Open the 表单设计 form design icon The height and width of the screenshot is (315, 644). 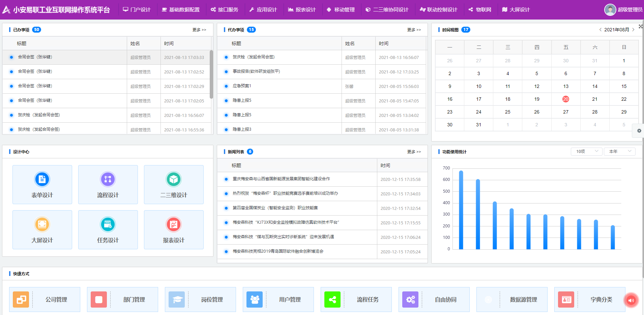[x=42, y=179]
